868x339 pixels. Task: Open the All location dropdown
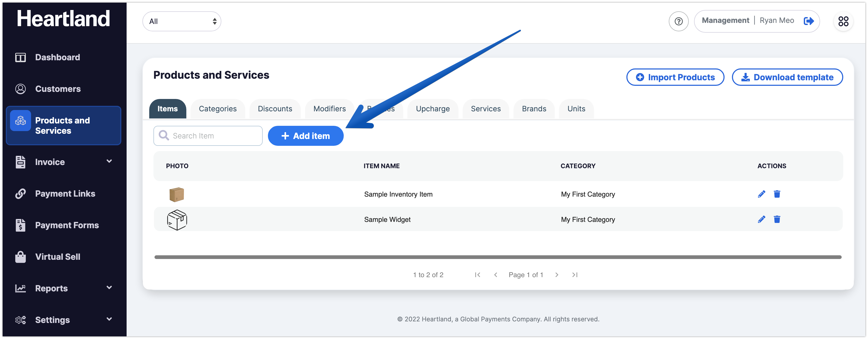click(x=182, y=21)
